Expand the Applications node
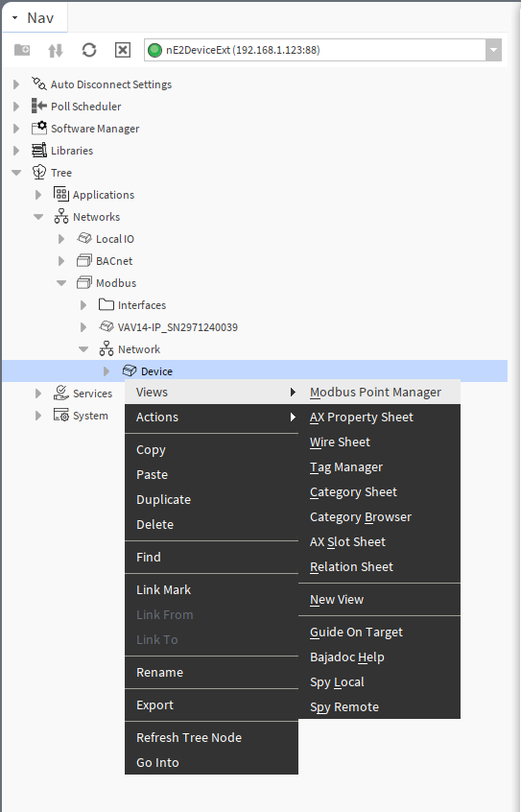 click(x=38, y=195)
